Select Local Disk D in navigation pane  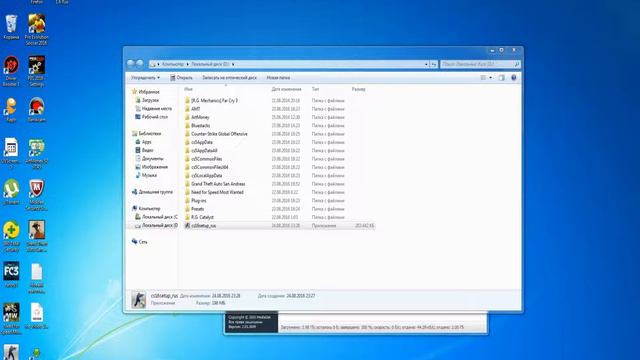160,225
